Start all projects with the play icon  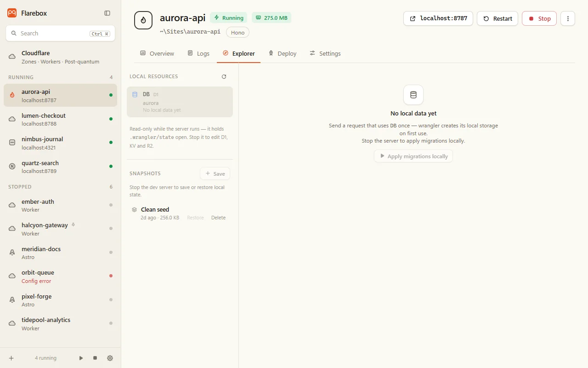pyautogui.click(x=81, y=358)
